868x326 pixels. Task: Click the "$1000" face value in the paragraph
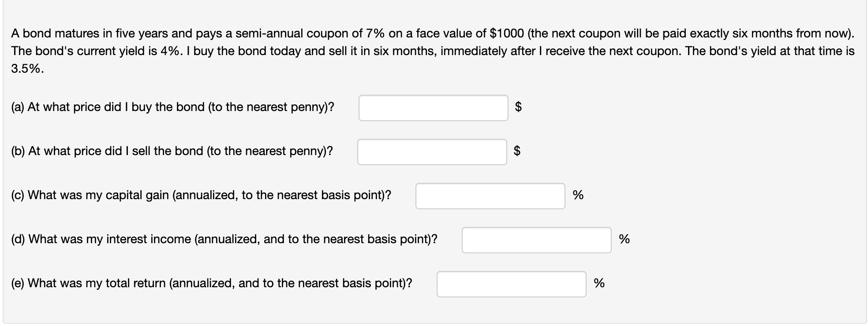[507, 33]
